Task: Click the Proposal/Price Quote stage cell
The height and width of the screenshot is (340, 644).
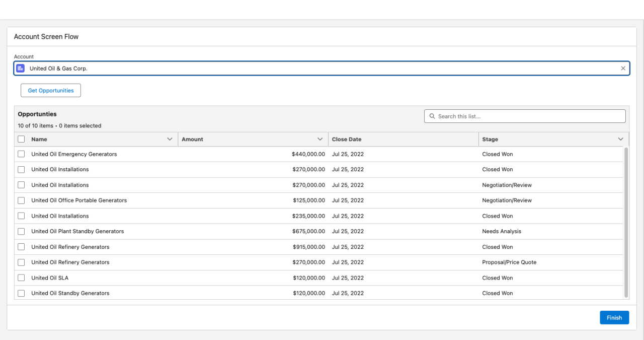Action: coord(509,262)
